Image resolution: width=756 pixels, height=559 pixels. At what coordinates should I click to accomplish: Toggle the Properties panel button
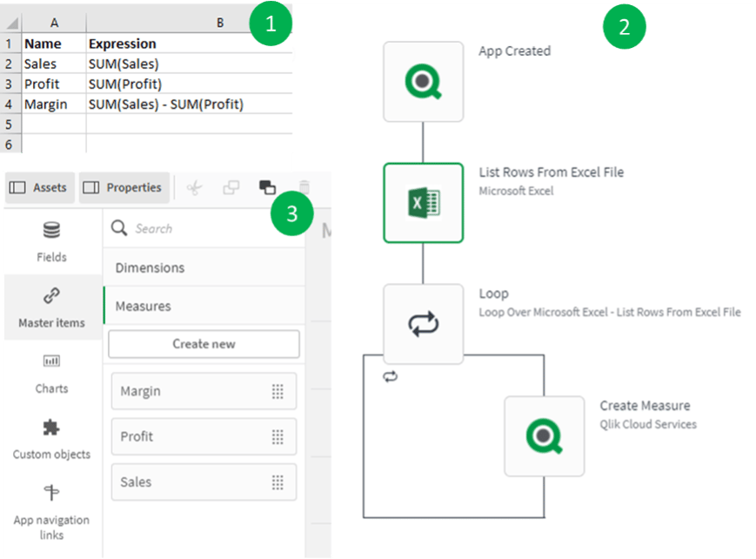click(124, 187)
